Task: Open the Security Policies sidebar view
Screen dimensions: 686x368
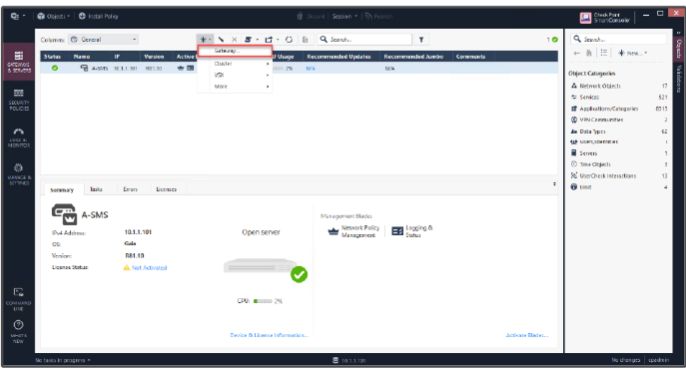Action: [x=18, y=99]
